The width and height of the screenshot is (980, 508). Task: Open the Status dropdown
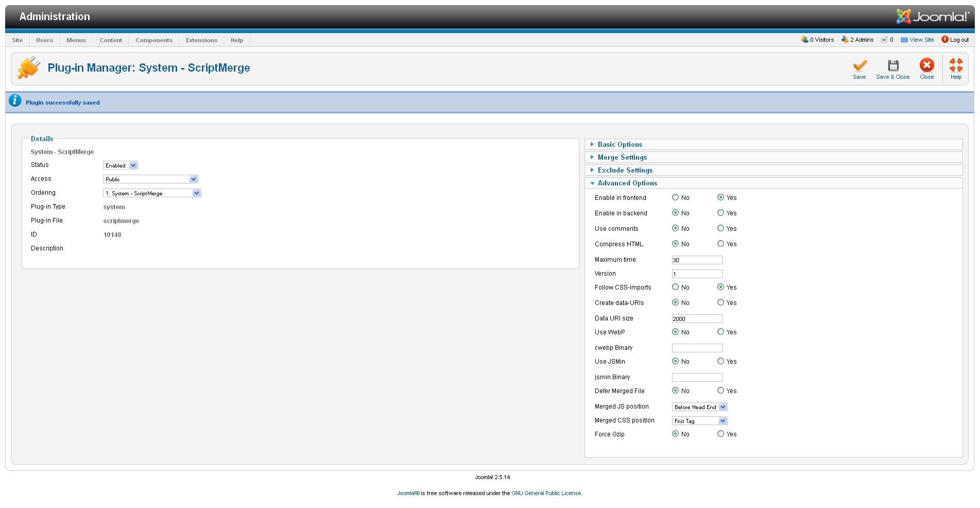(x=121, y=165)
